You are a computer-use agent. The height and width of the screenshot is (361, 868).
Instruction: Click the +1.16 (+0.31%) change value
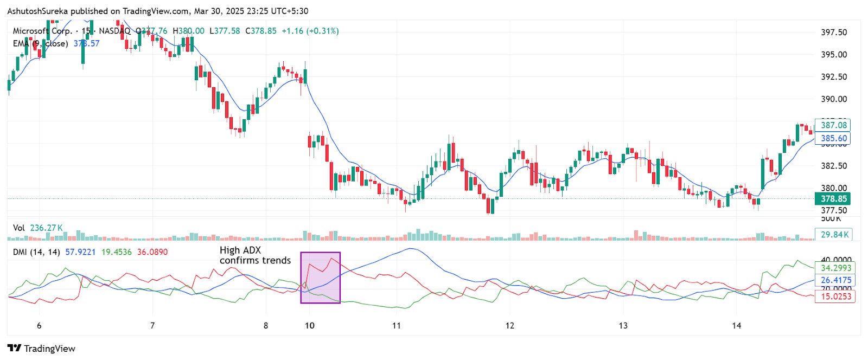[x=310, y=31]
